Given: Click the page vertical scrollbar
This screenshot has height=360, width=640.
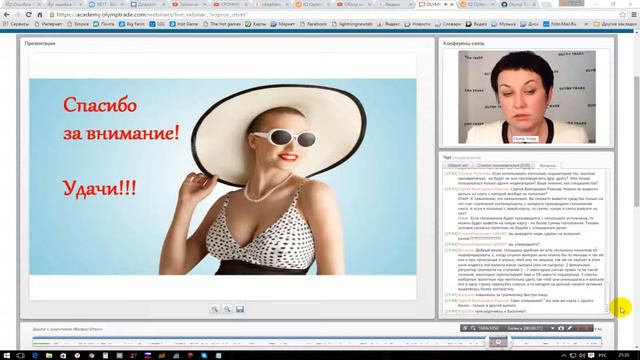Looking at the screenshot, I should [636, 143].
